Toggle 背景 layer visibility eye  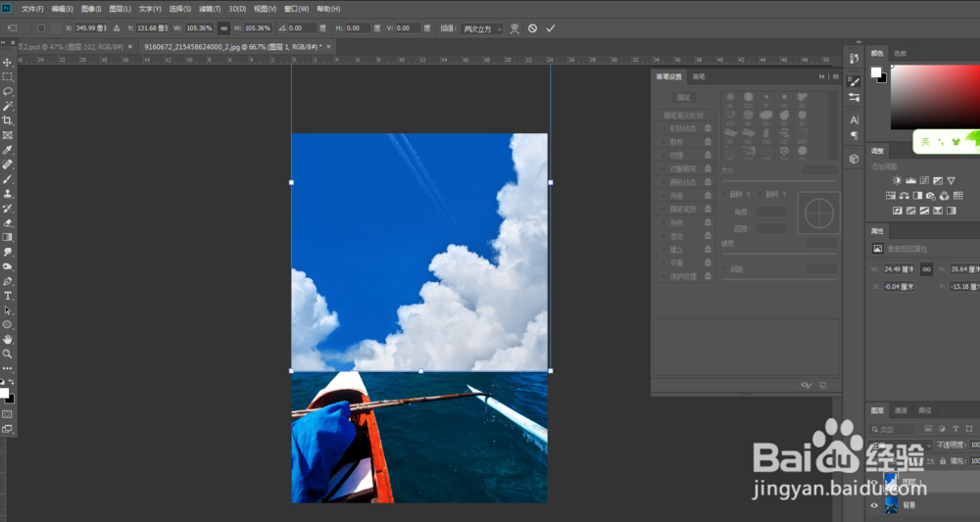(874, 505)
